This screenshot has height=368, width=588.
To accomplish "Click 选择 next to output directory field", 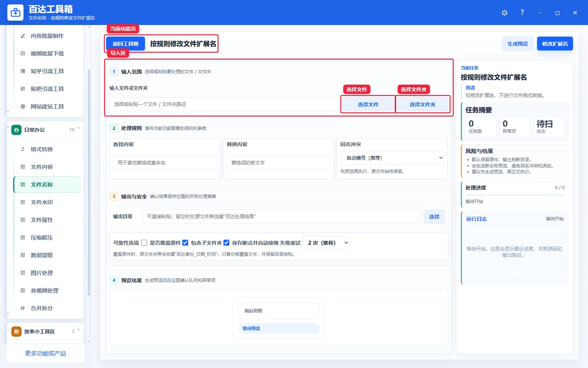I will 434,217.
